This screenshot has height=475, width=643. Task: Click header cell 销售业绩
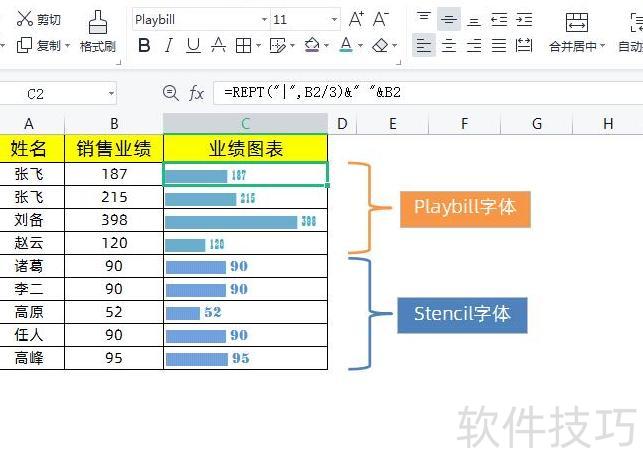[x=114, y=148]
